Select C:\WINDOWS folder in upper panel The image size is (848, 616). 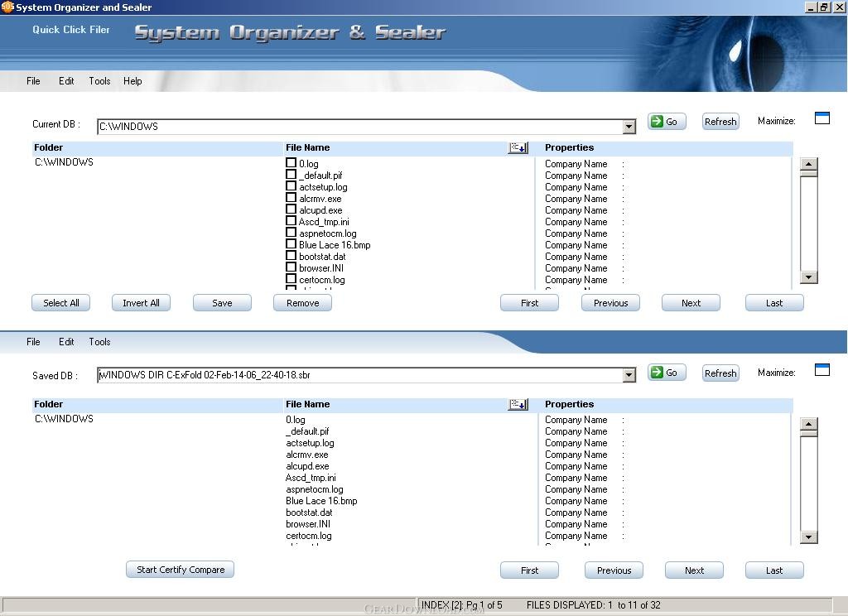click(64, 162)
